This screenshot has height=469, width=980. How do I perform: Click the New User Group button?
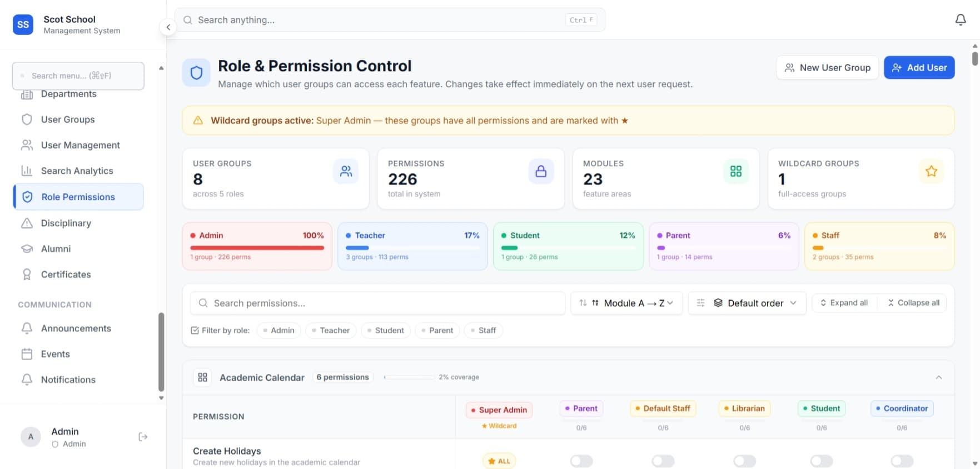(x=827, y=68)
